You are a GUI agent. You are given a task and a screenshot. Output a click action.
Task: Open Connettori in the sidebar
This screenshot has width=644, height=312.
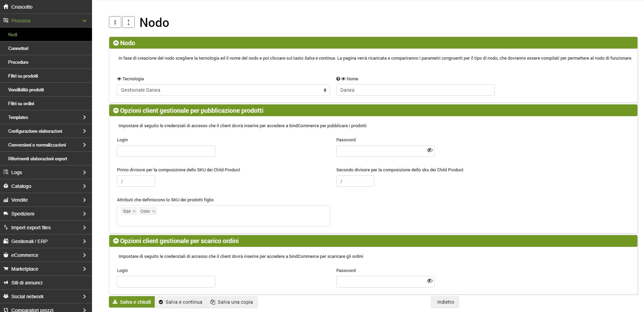click(18, 48)
